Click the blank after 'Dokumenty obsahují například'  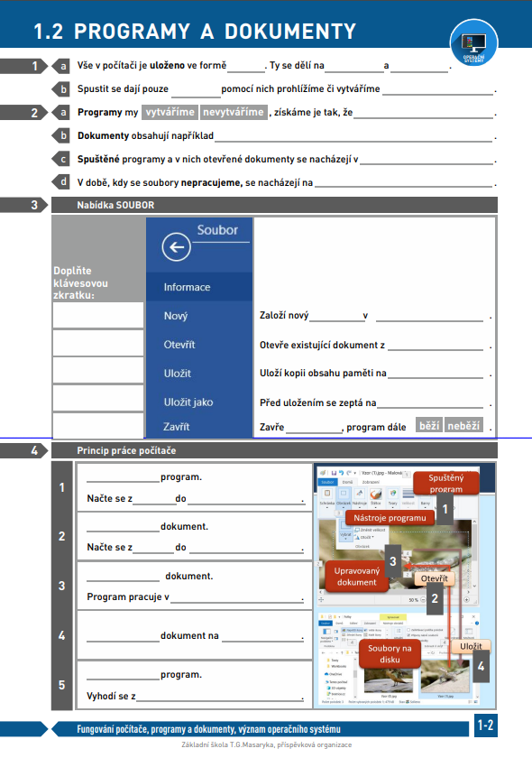pos(353,137)
